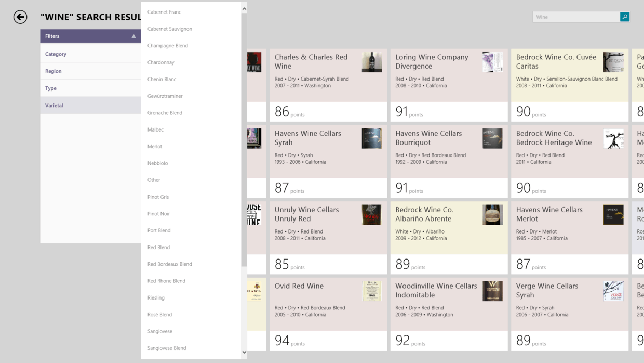
Task: Open Bedrock Albariño Abrente label image
Action: click(x=492, y=215)
